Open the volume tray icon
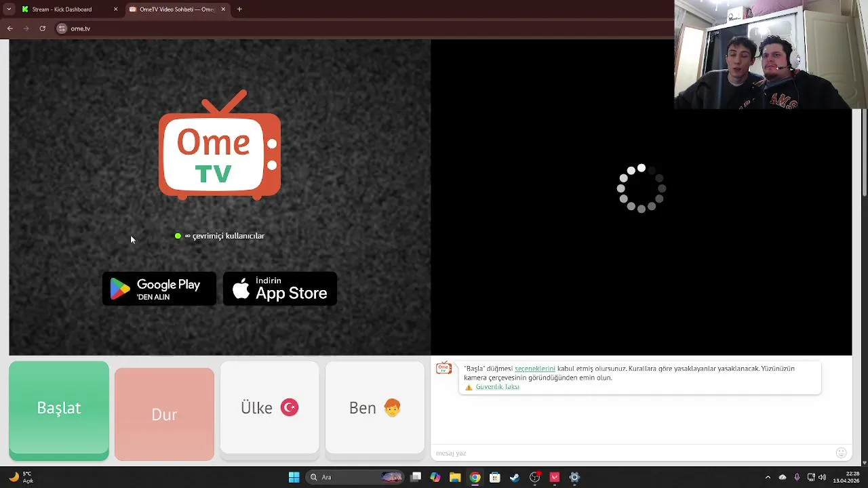 (x=823, y=477)
